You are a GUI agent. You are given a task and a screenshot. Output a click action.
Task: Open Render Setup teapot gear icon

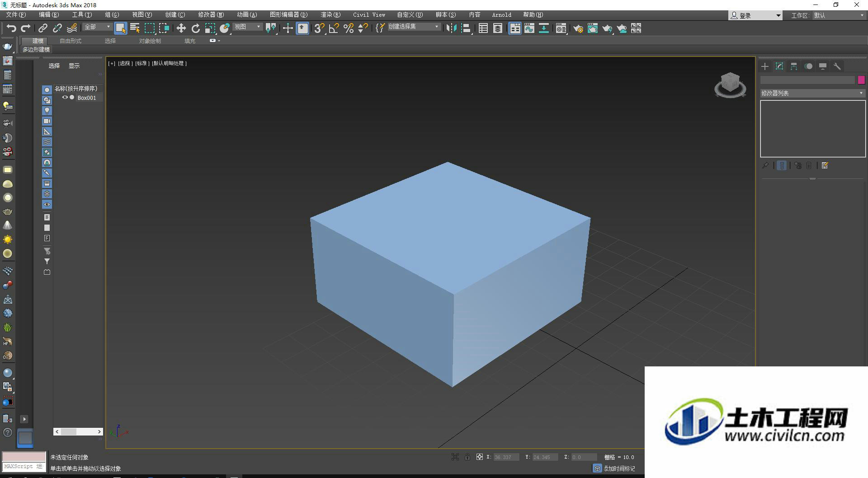(x=578, y=28)
